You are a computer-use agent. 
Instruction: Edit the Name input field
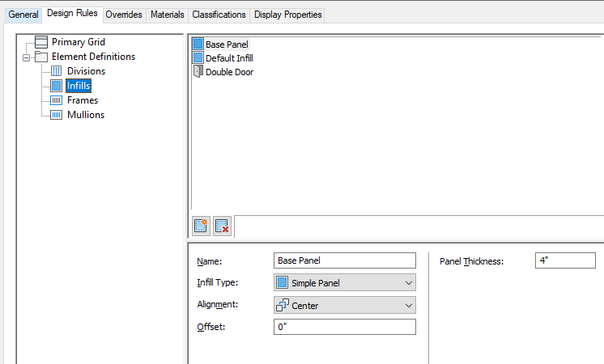click(345, 260)
